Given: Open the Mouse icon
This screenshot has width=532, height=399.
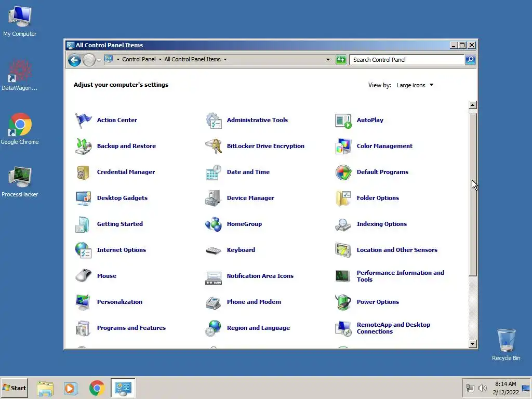Looking at the screenshot, I should tap(83, 275).
